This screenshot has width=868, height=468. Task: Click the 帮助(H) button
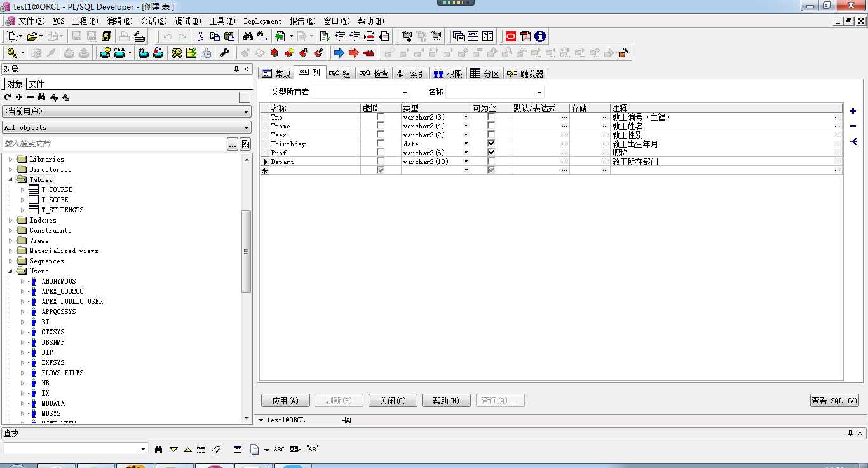coord(446,401)
